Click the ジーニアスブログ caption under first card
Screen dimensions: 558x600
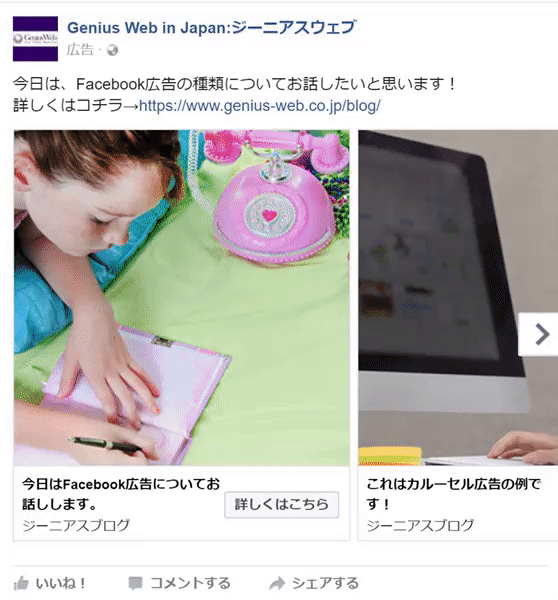pos(76,525)
